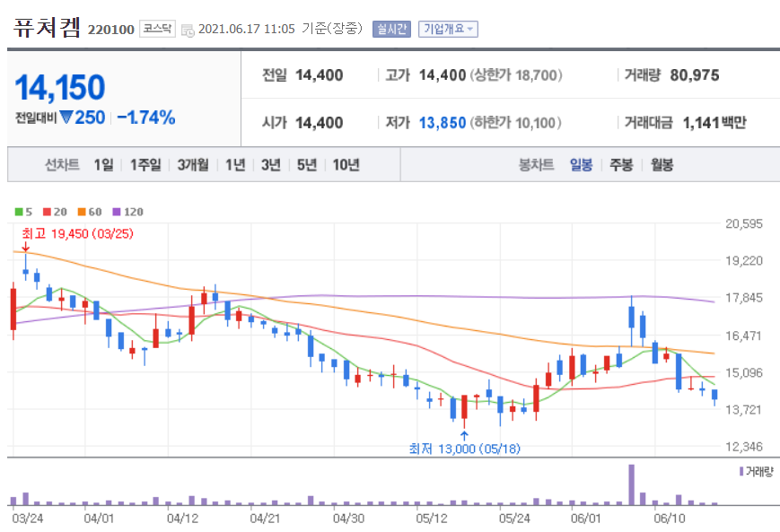Select the 1년 line chart tab
Image resolution: width=780 pixels, height=532 pixels.
pos(235,164)
